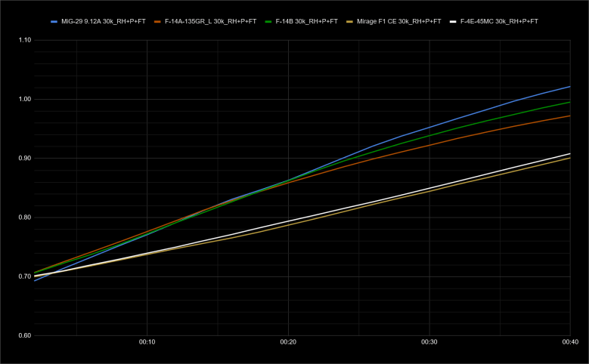Screen dimensions: 589x364
Task: Click the 00:10 time axis label
Action: pyautogui.click(x=147, y=343)
